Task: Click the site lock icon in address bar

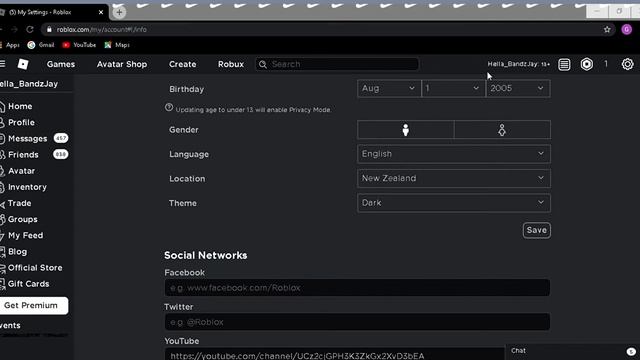Action: click(x=49, y=29)
